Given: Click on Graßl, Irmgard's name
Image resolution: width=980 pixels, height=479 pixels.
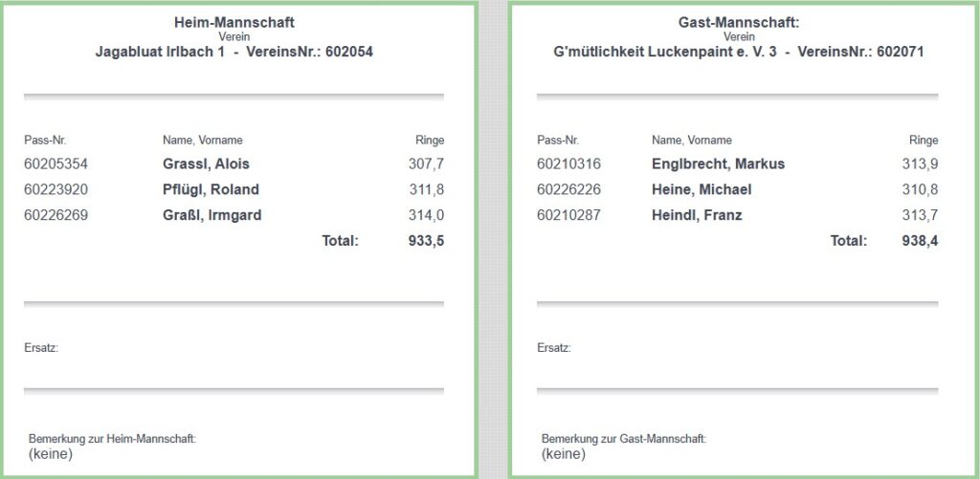Looking at the screenshot, I should 212,215.
